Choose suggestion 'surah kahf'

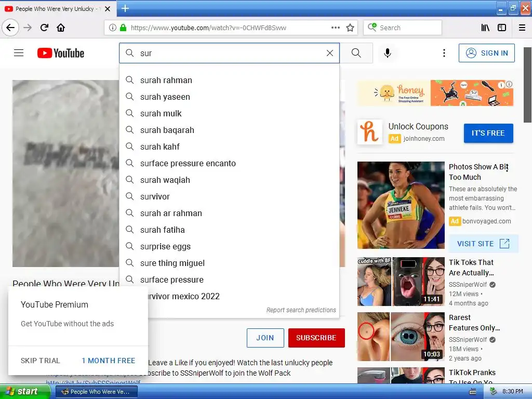(x=229, y=147)
